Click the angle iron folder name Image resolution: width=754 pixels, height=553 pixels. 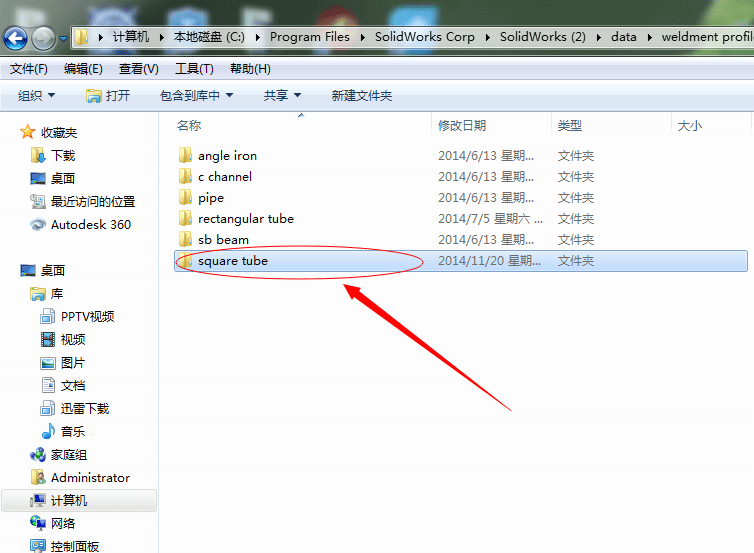point(227,156)
